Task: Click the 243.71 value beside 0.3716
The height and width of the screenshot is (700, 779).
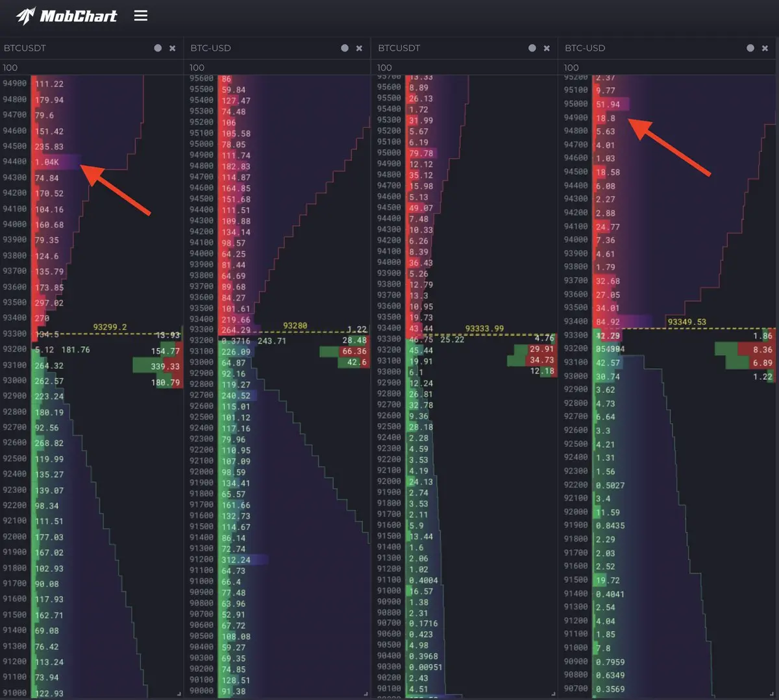Action: pyautogui.click(x=272, y=341)
